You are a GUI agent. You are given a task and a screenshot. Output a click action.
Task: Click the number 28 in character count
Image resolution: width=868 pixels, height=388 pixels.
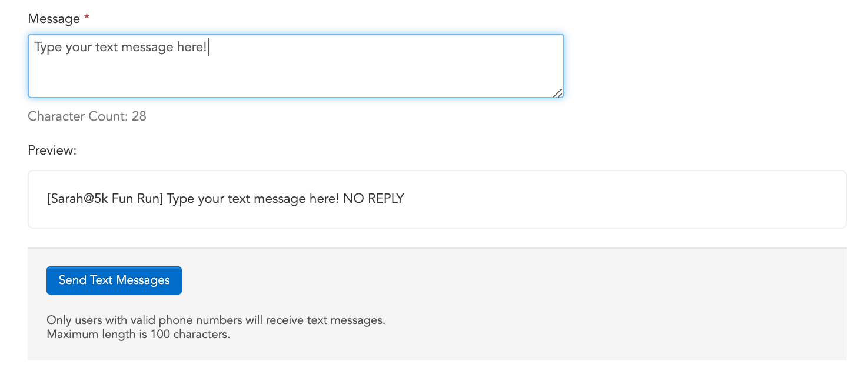point(139,116)
